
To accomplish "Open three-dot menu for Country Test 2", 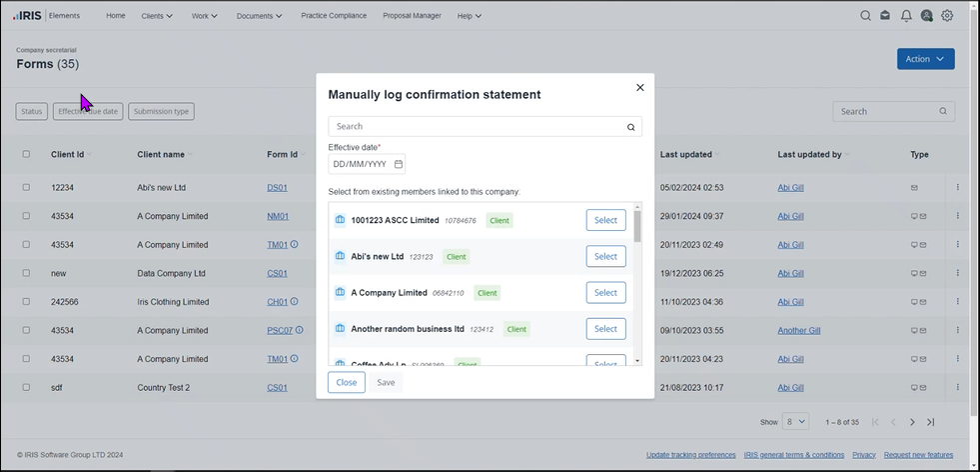I will 957,387.
